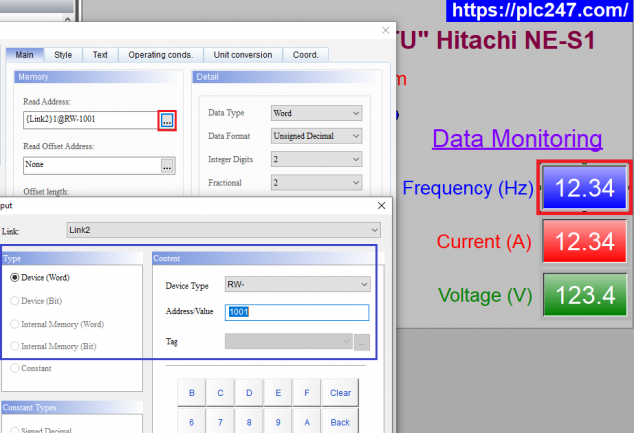Click the Frequency (Hz) label
Viewport: 634px width, 433px height.
coord(468,188)
